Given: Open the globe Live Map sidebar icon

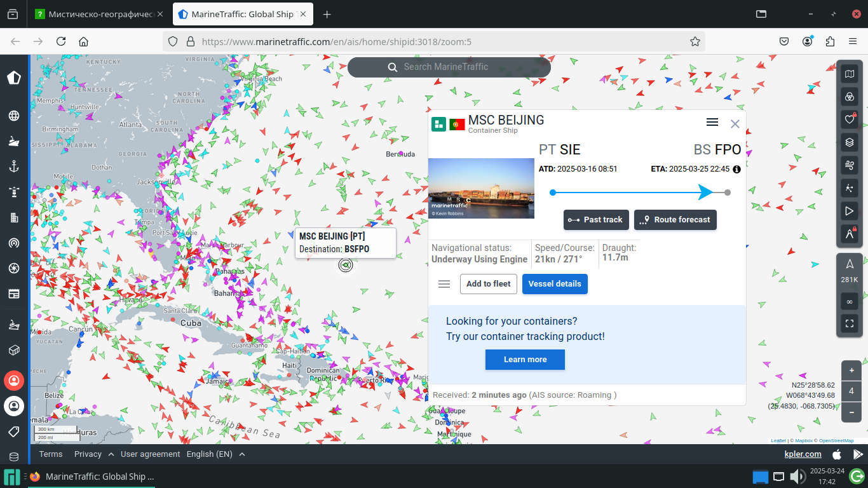Looking at the screenshot, I should pyautogui.click(x=14, y=116).
